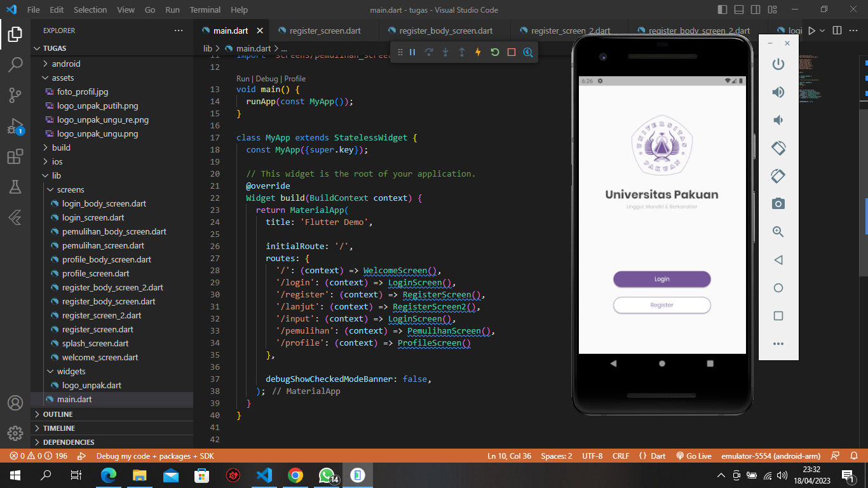Open the Flutter sidebar view

point(15,217)
